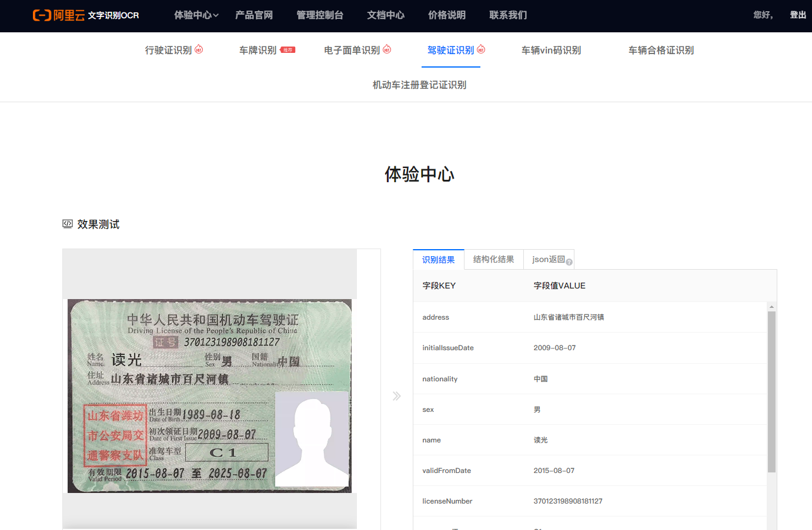Viewport: 812px width, 530px height.
Task: Click the code icon beside 效果测试
Action: [x=68, y=224]
